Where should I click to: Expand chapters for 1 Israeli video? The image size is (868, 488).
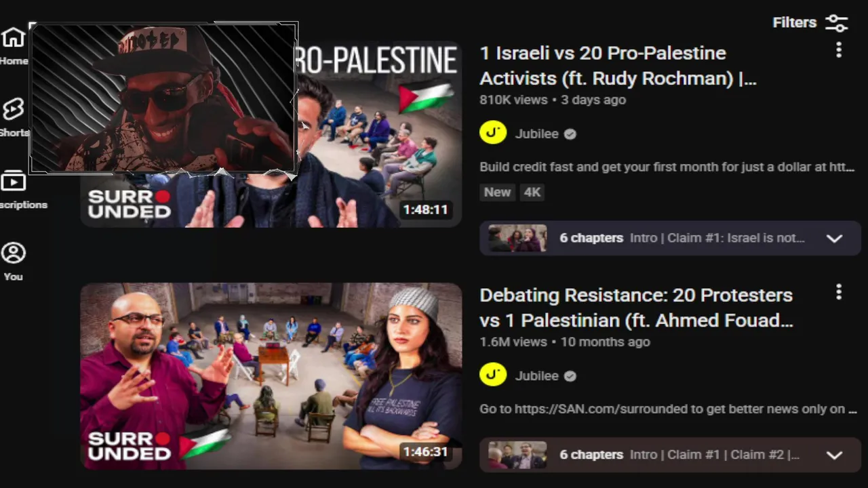pos(835,238)
